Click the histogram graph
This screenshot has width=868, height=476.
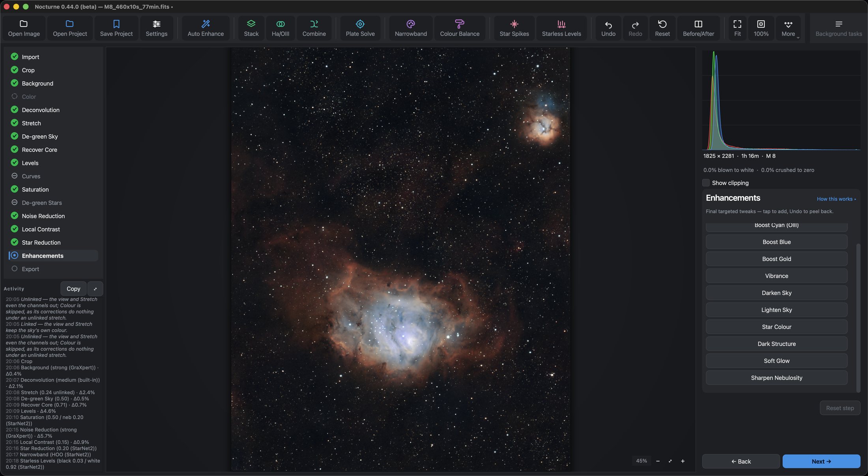[x=781, y=100]
